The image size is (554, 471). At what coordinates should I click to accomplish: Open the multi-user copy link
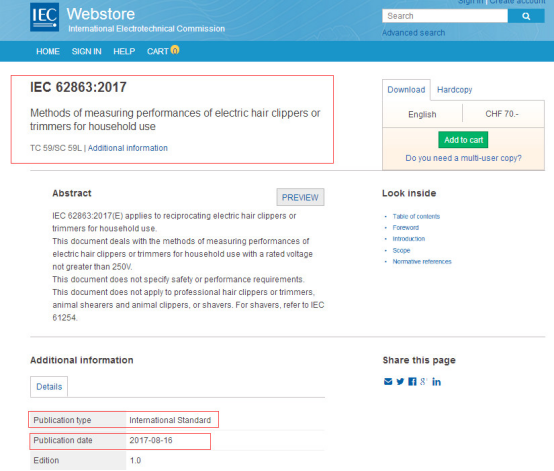pyautogui.click(x=463, y=158)
